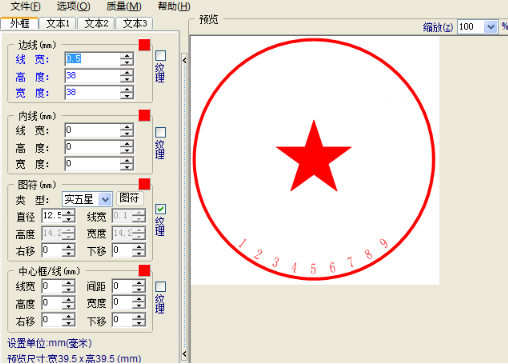The width and height of the screenshot is (508, 364).
Task: Pick the 边线 red color swatch
Action: point(144,45)
